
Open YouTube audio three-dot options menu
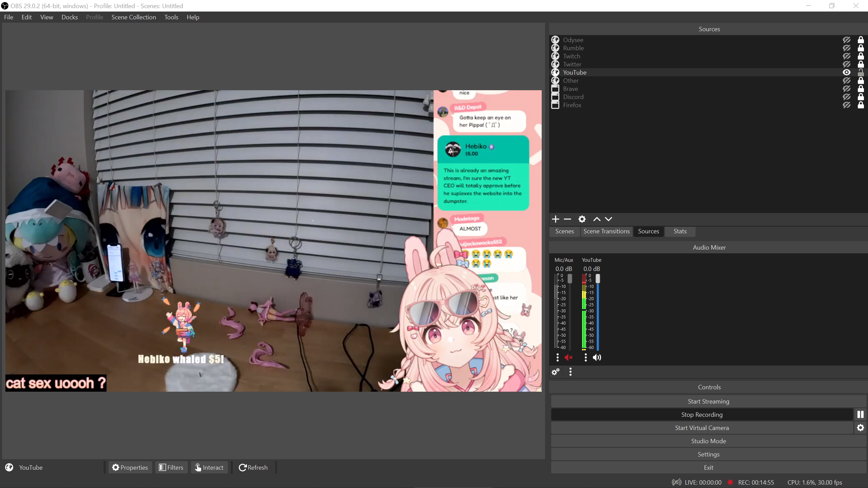(x=585, y=357)
